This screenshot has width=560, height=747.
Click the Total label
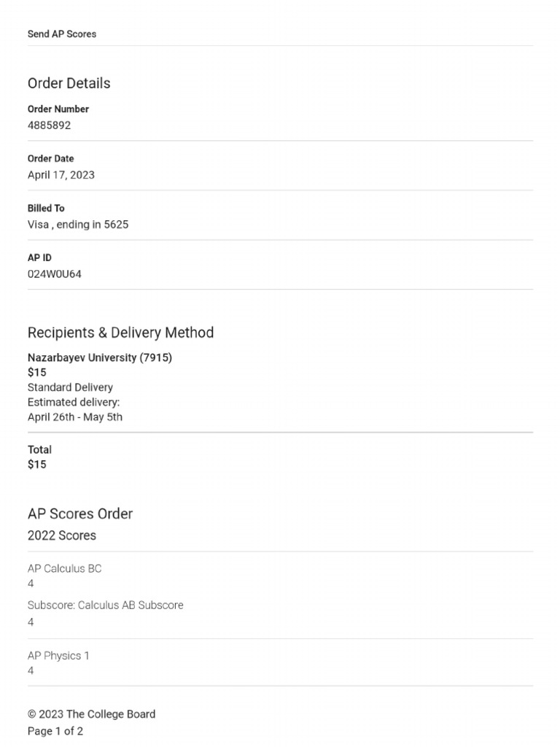pos(39,449)
